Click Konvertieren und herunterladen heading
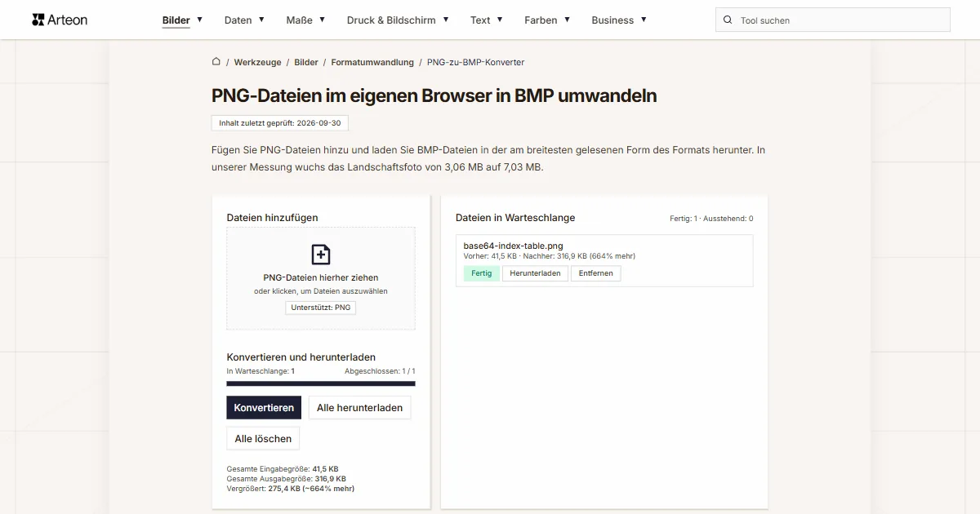 [x=301, y=357]
